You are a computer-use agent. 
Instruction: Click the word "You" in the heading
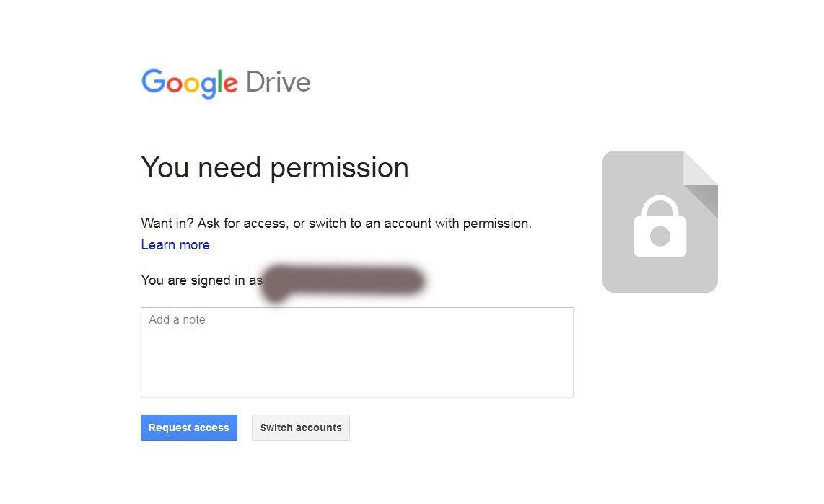(x=165, y=168)
